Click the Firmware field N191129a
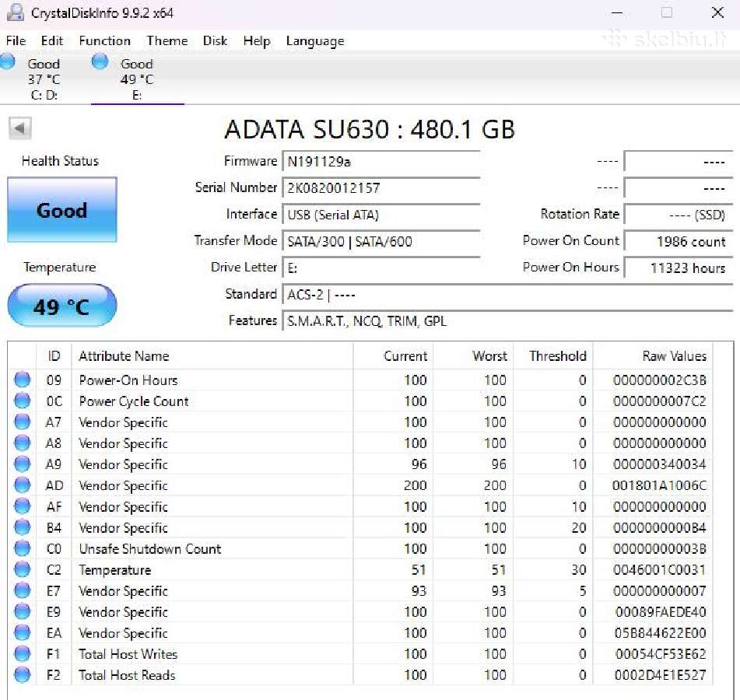The width and height of the screenshot is (740, 700). pyautogui.click(x=381, y=162)
